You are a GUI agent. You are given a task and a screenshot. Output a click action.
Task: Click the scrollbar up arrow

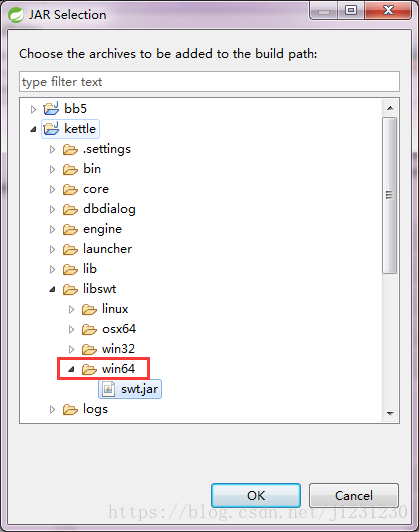[x=390, y=108]
